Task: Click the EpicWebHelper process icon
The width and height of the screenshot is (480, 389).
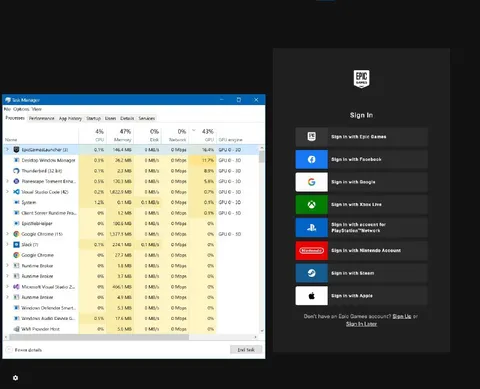Action: pos(16,223)
